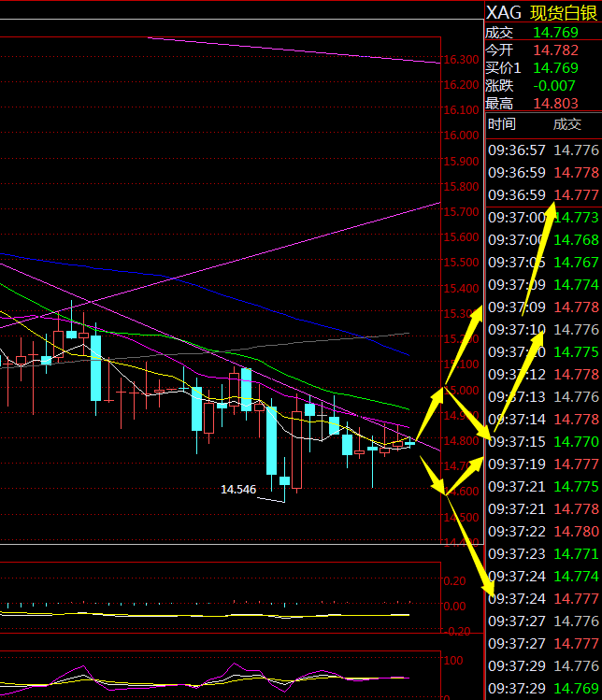Screen dimensions: 602x700
Task: Select tick row 09:37:29 at 14.776
Action: click(543, 666)
